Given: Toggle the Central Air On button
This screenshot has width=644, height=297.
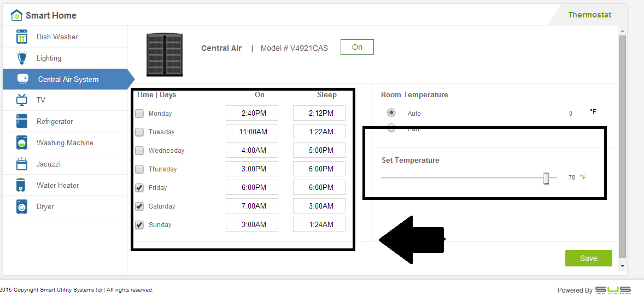Looking at the screenshot, I should coord(357,47).
